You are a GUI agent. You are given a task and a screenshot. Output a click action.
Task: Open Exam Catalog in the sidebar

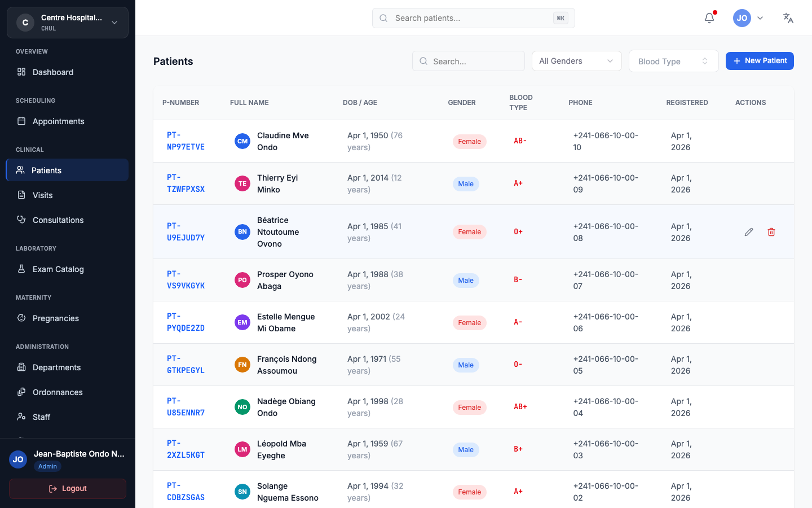(x=58, y=269)
